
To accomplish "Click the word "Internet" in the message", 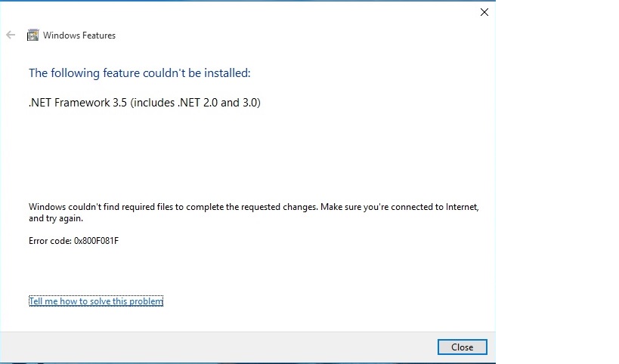I will 461,207.
